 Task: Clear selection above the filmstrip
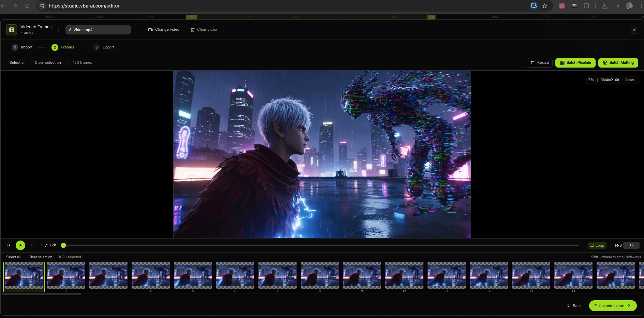pos(40,257)
